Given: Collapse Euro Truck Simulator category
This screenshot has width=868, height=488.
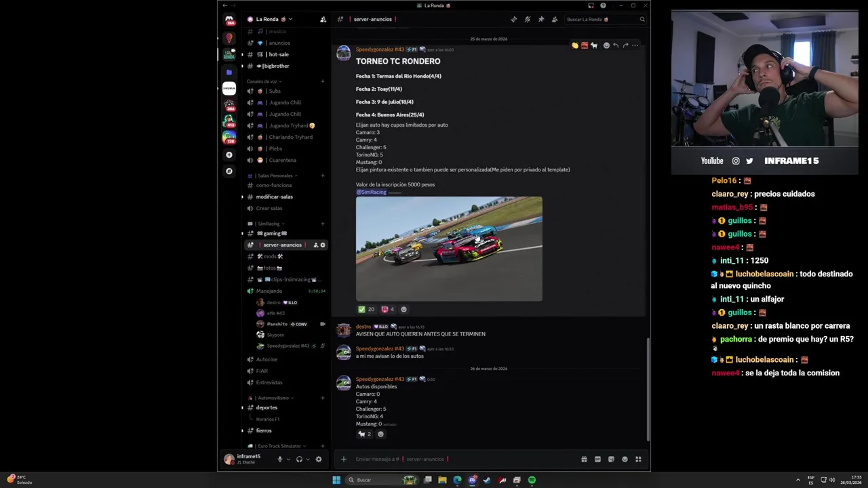Looking at the screenshot, I should pos(278,446).
